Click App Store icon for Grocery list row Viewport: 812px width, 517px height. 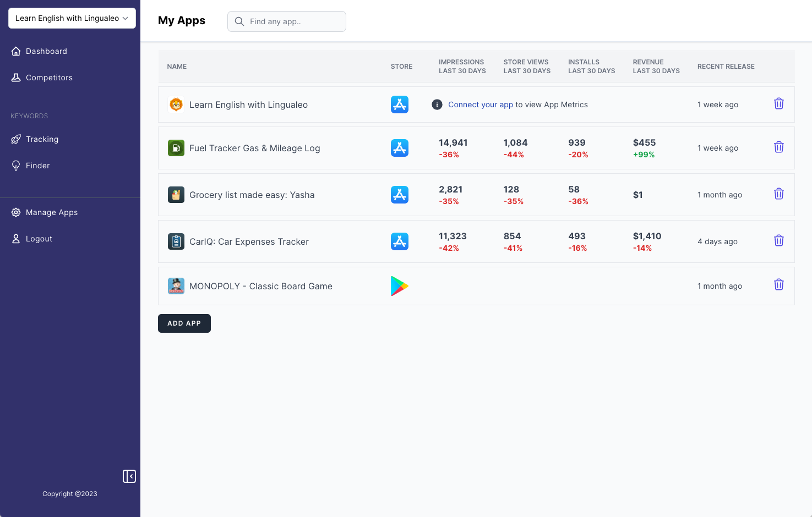click(x=400, y=195)
